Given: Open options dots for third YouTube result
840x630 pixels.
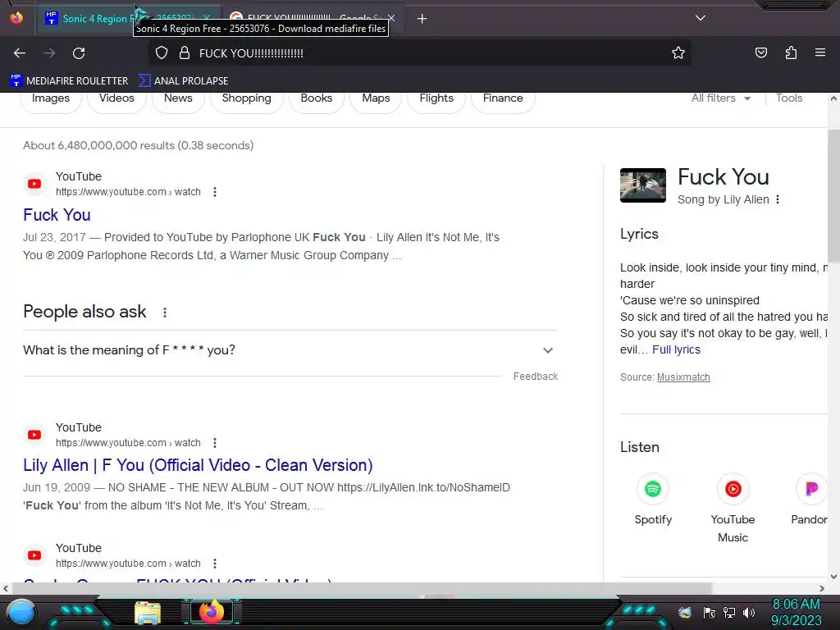Looking at the screenshot, I should [215, 564].
